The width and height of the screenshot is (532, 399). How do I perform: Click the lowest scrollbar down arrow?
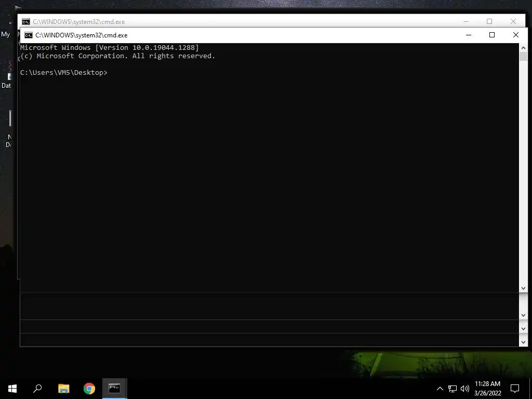coord(523,342)
